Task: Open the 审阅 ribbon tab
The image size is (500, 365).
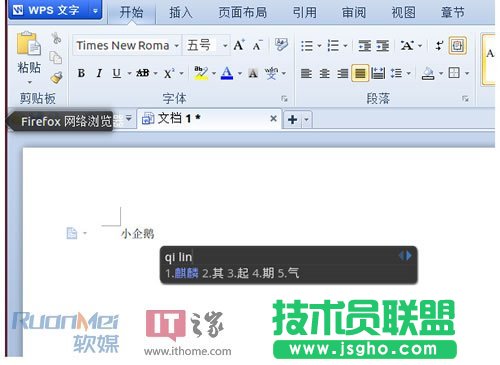Action: (x=354, y=13)
